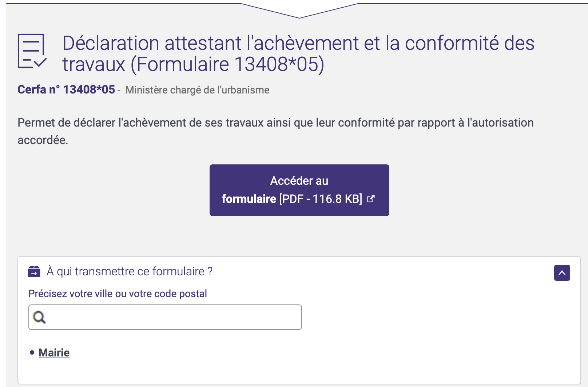
Task: Click the empty white area beside the Mairie link
Action: (x=320, y=353)
